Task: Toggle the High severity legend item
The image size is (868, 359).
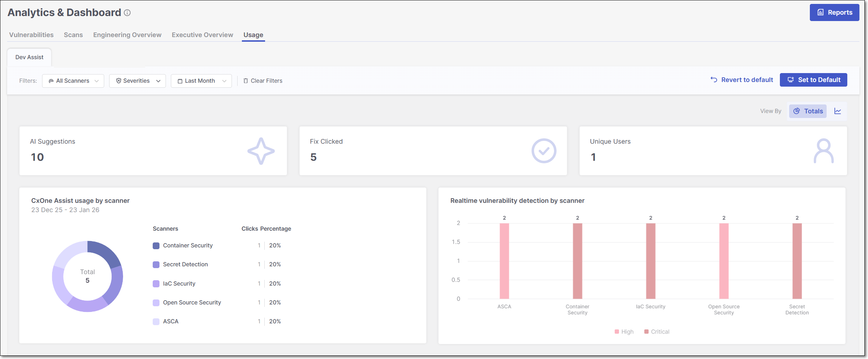Action: click(x=624, y=332)
